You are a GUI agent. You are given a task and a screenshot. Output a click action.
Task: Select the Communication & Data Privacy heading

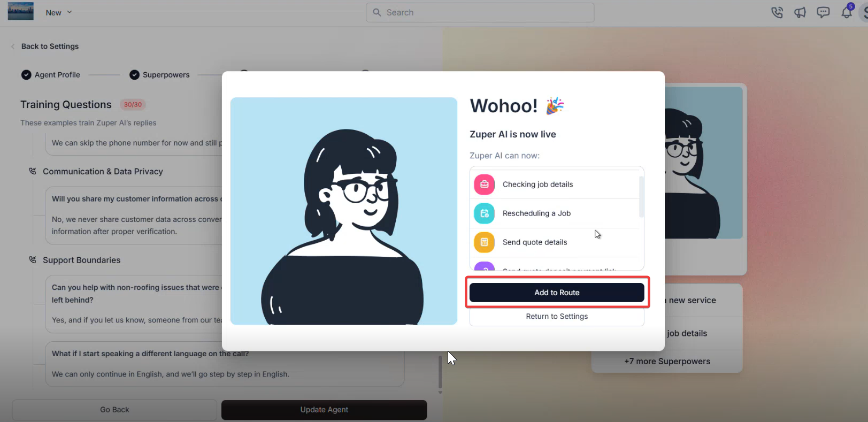coord(103,172)
